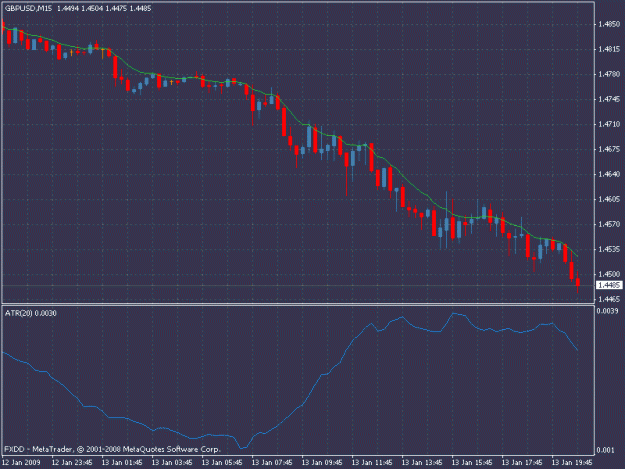Click the 1.4710 price axis label
This screenshot has height=469, width=625.
(609, 124)
